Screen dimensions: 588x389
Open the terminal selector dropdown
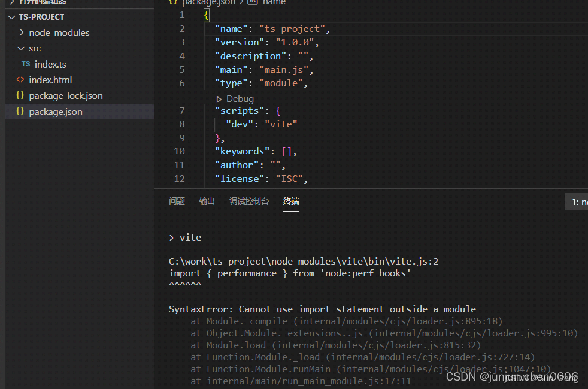tap(577, 202)
